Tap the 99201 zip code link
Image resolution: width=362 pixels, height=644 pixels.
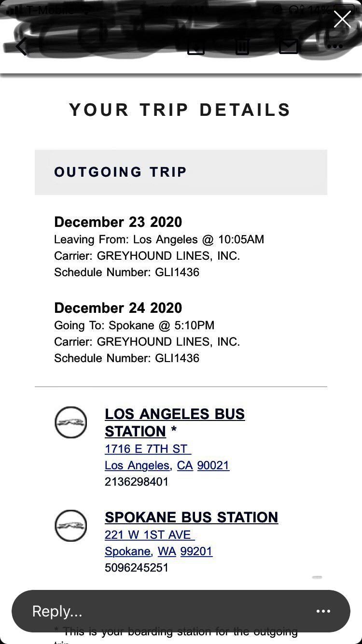[196, 551]
